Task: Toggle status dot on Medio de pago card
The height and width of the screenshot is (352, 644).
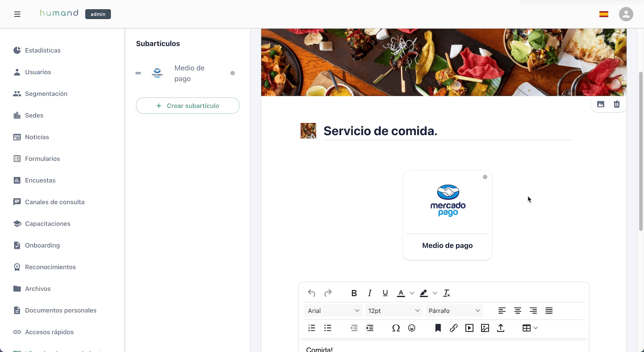Action: click(485, 177)
